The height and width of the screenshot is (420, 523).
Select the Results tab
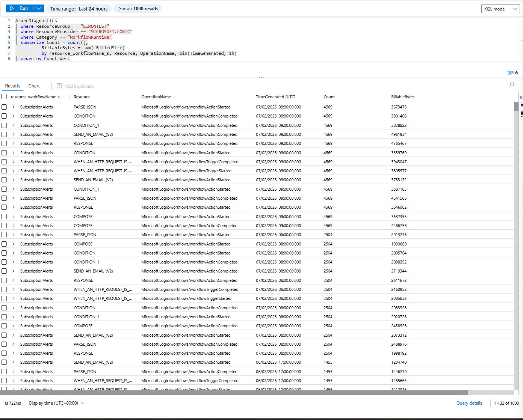point(13,86)
